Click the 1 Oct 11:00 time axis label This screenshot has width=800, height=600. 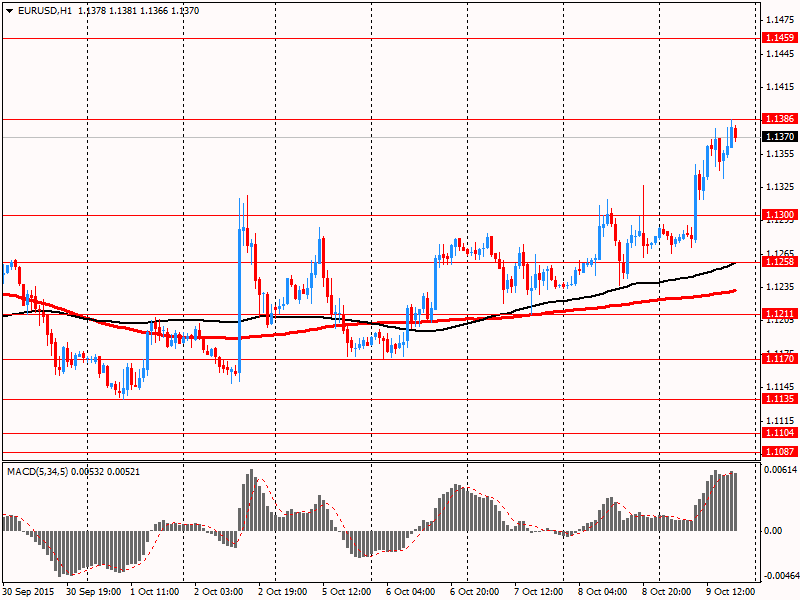pos(155,592)
